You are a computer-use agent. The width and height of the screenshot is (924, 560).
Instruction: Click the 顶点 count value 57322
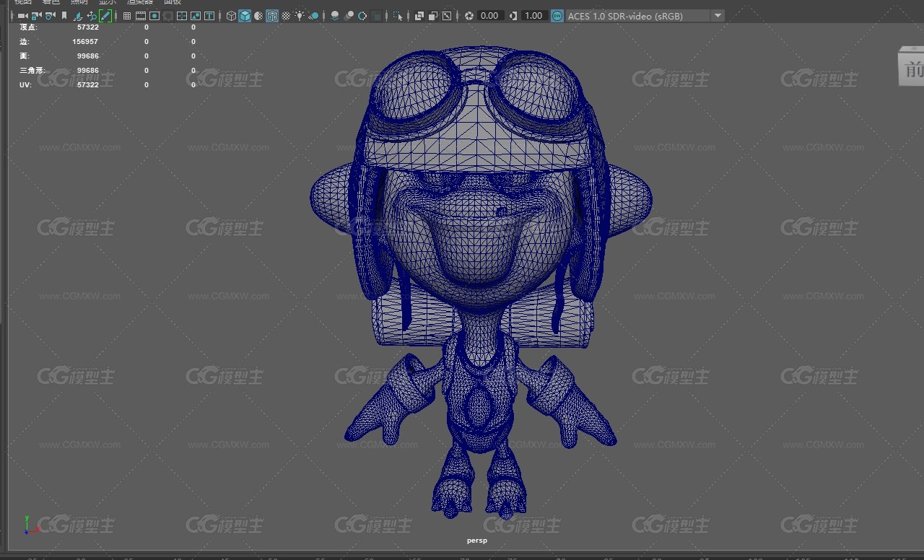point(88,27)
